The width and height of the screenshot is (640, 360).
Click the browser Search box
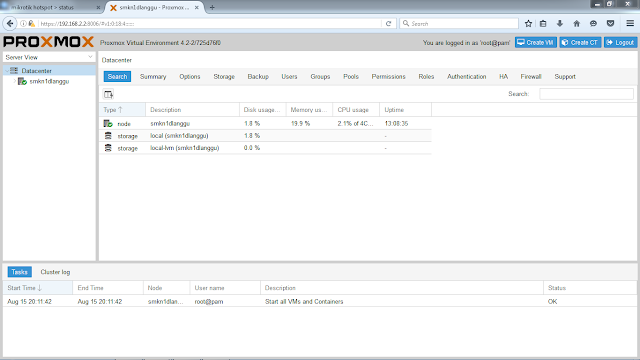459,24
